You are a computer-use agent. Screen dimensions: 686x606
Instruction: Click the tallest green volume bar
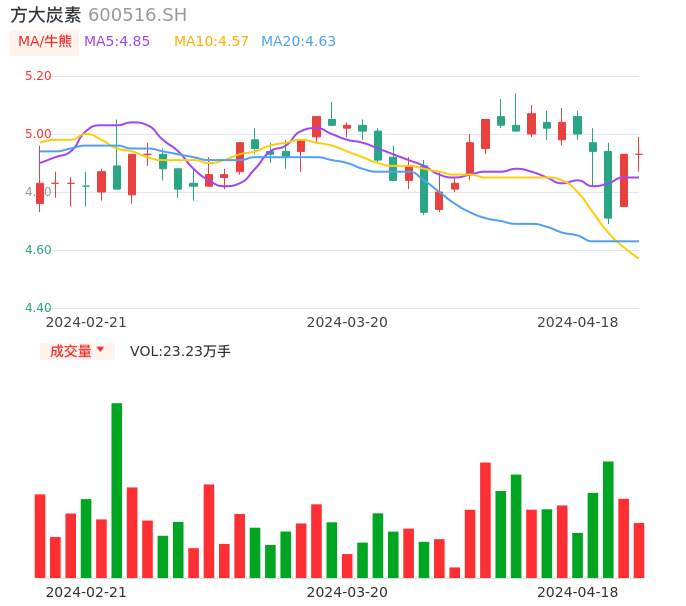117,490
